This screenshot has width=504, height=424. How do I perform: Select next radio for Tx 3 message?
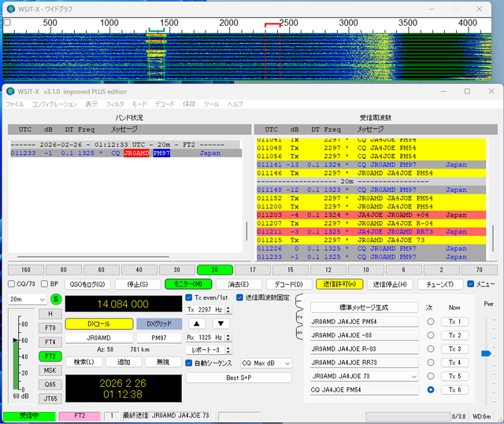click(x=431, y=349)
